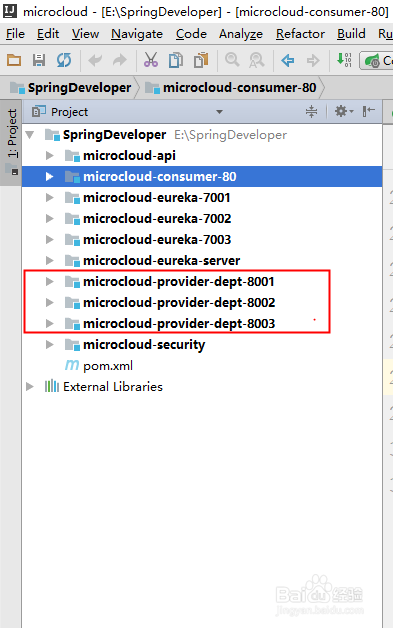The width and height of the screenshot is (393, 628).
Task: Click the Save All disk icon
Action: pyautogui.click(x=39, y=60)
